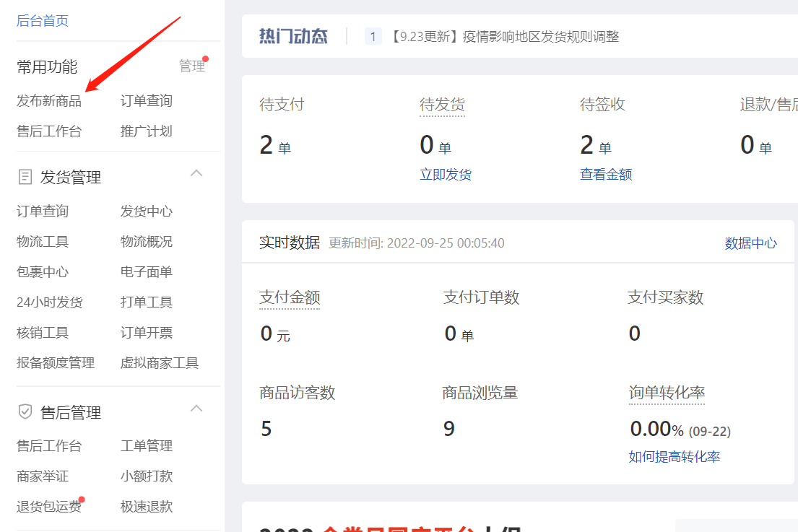This screenshot has height=532, width=798.
Task: Open 电子面单 menu item
Action: [x=147, y=271]
